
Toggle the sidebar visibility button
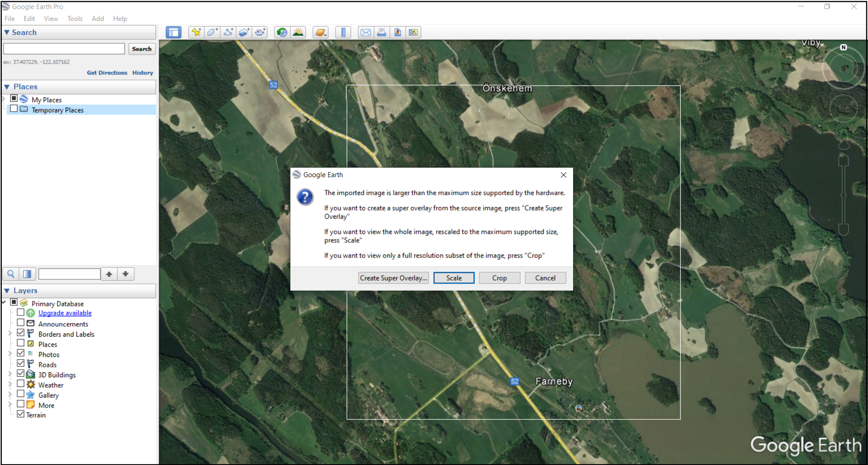(x=174, y=33)
